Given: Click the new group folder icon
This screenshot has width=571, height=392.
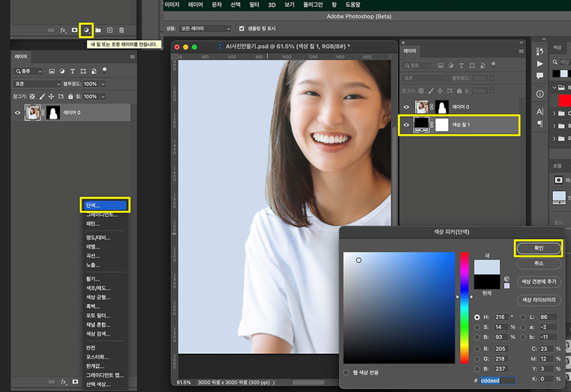Looking at the screenshot, I should (x=98, y=30).
